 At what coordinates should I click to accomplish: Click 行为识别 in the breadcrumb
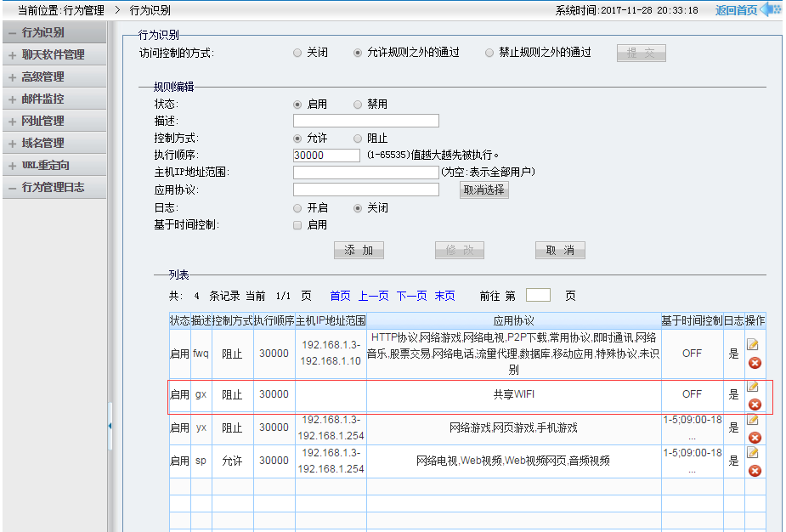150,10
